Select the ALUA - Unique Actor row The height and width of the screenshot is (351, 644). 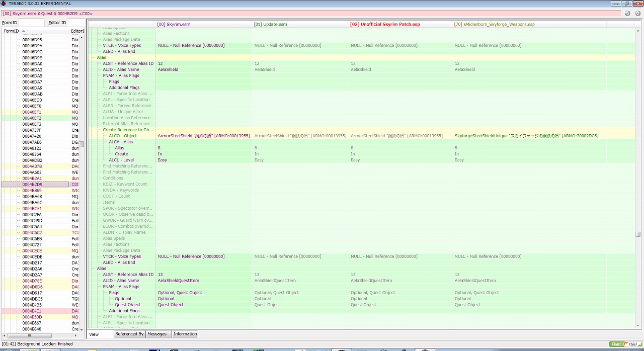(123, 112)
